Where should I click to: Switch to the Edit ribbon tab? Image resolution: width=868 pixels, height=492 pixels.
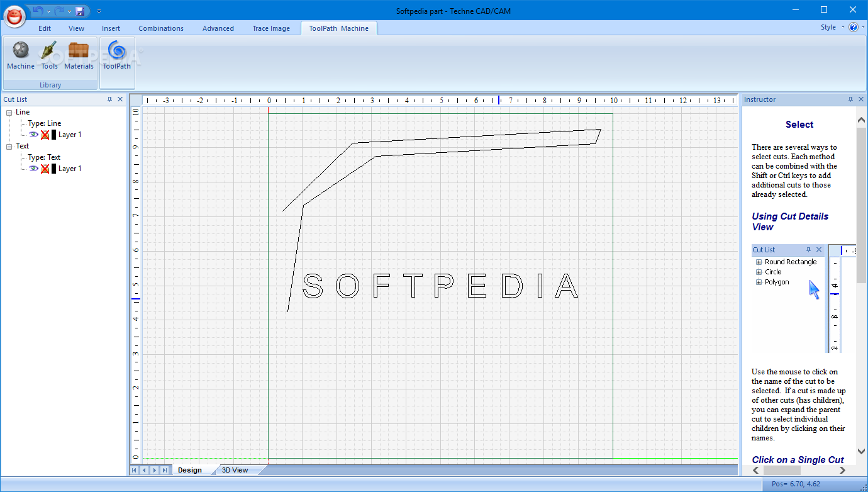coord(45,28)
